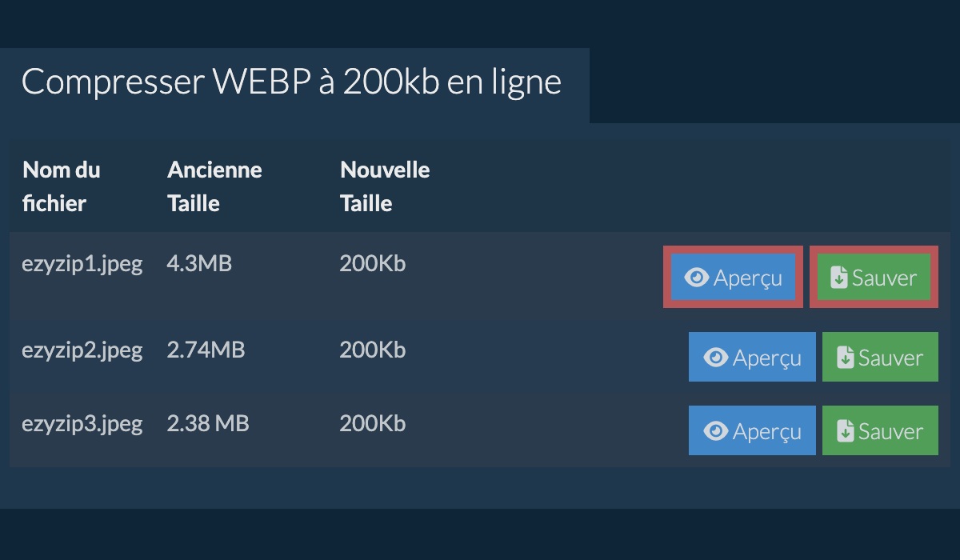Click the download file icon for ezyzip3.jpeg

pos(845,431)
